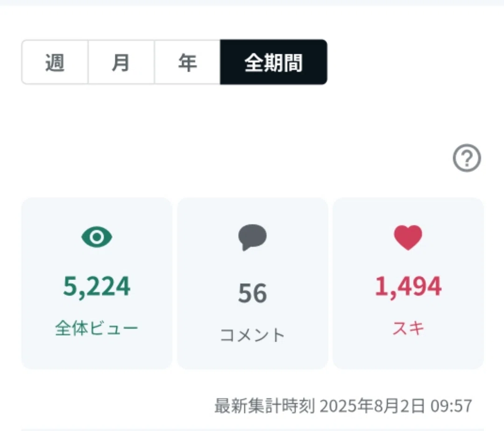The height and width of the screenshot is (431, 504).
Task: Click the help question mark icon
Action: click(467, 158)
